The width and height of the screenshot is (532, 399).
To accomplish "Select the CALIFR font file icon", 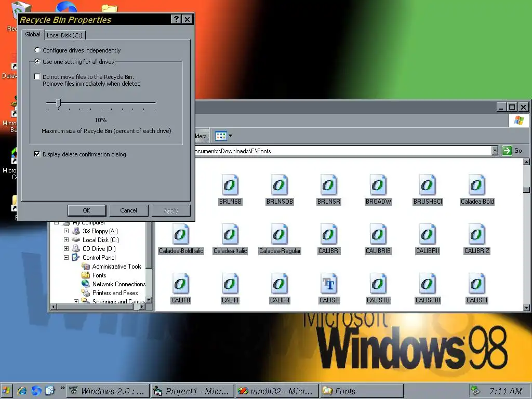I will tap(280, 284).
